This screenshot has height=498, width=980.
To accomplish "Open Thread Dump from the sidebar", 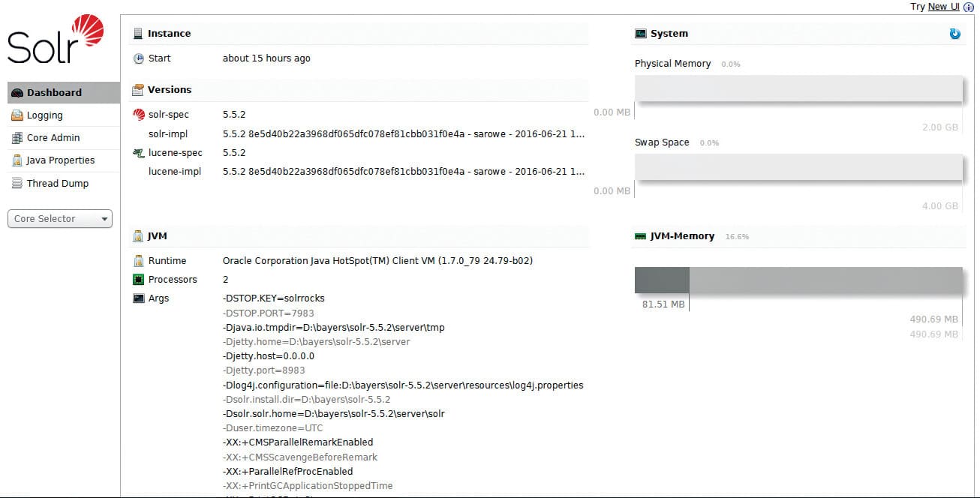I will tap(58, 184).
